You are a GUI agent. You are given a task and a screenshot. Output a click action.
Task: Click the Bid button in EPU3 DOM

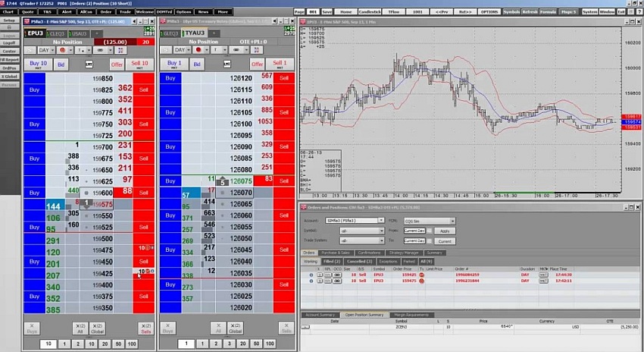[x=61, y=64]
